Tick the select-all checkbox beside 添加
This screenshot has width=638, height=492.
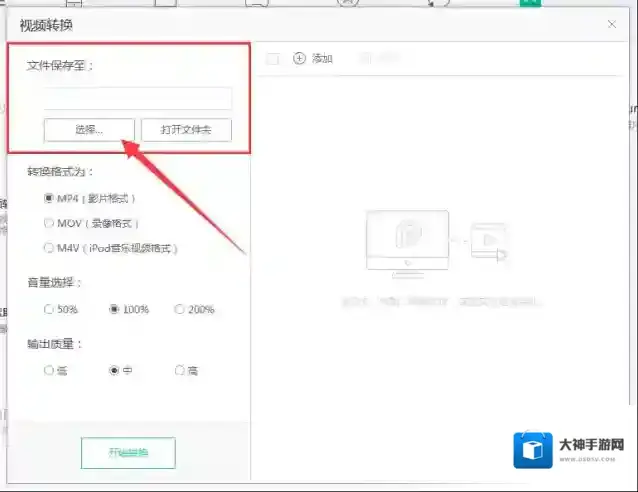272,59
